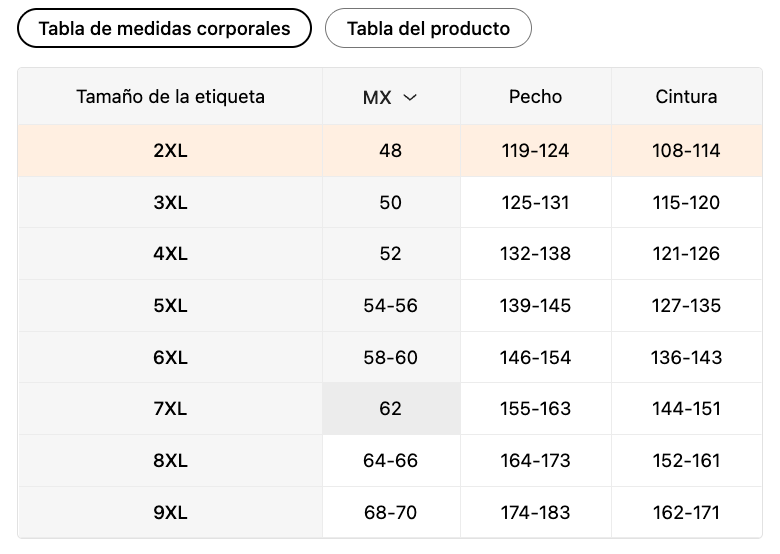
Task: Select the Tabla de medidas corporales tab
Action: pyautogui.click(x=164, y=28)
